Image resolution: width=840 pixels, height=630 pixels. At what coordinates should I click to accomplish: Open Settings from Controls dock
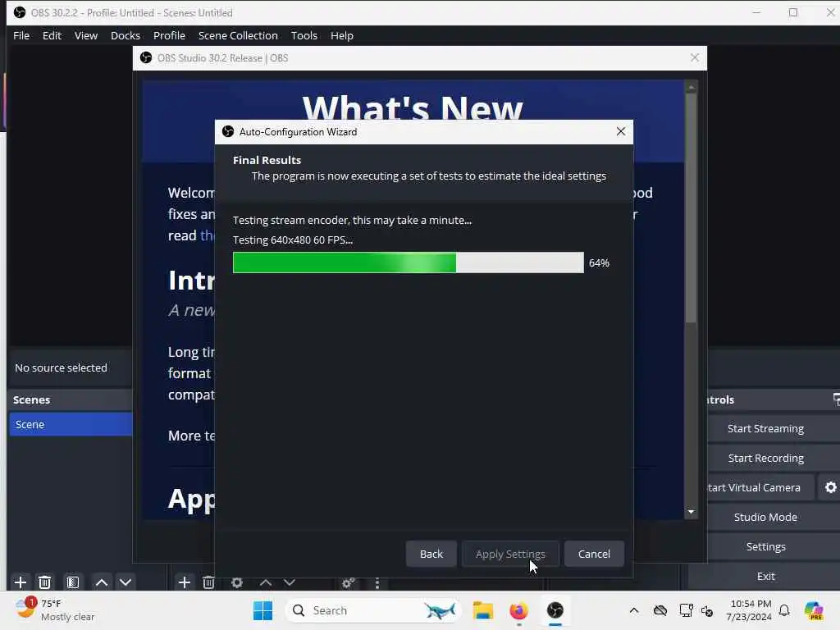(x=765, y=546)
